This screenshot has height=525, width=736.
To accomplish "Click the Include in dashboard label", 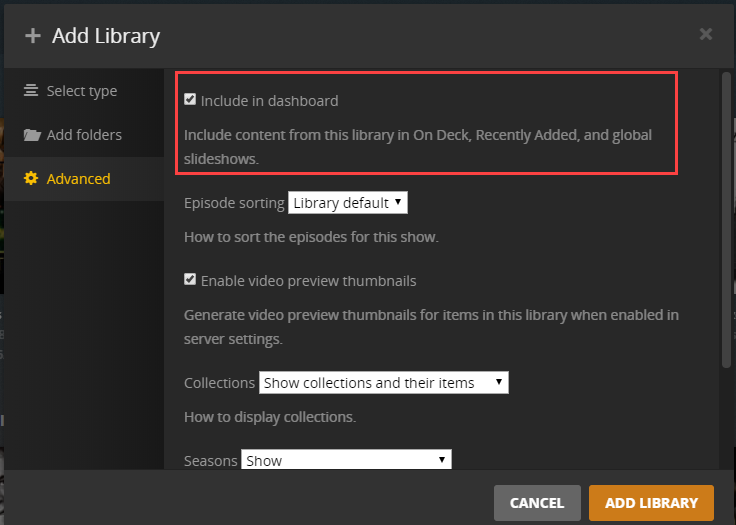I will click(x=269, y=101).
